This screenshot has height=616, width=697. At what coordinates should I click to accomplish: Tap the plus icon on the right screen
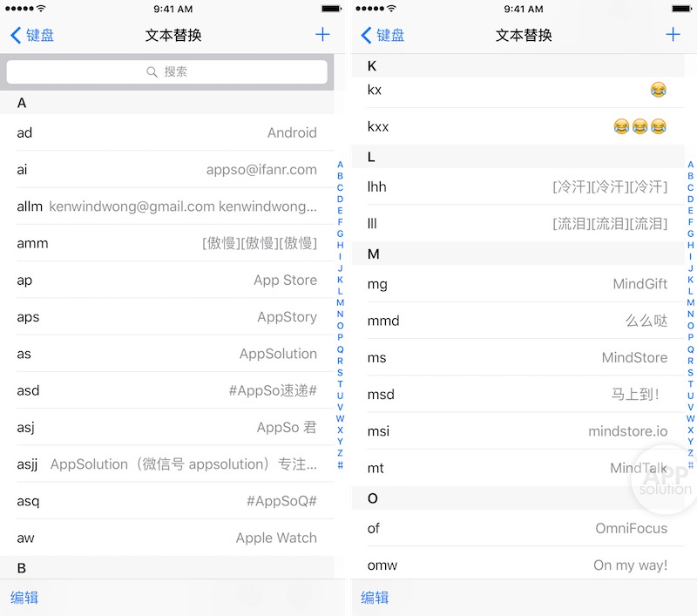[x=673, y=34]
